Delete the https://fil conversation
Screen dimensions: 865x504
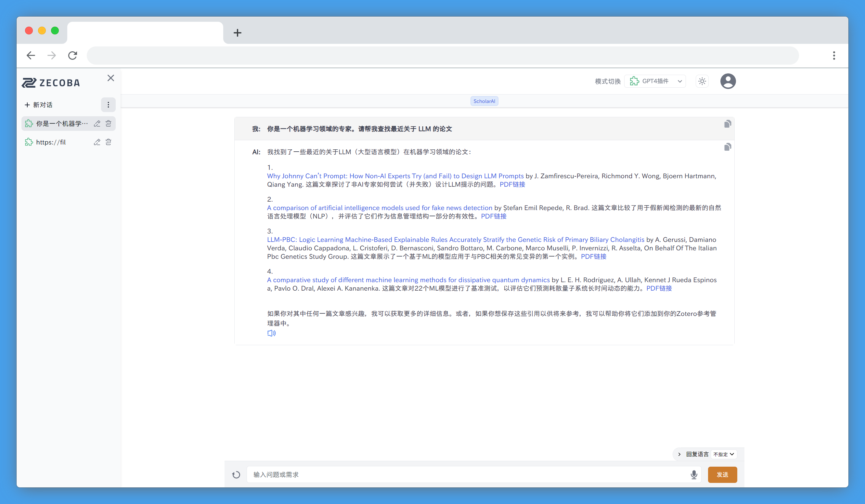pyautogui.click(x=109, y=142)
